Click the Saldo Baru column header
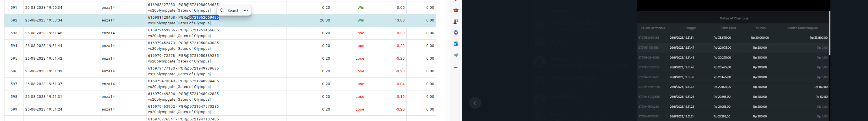Image resolution: width=868 pixels, height=121 pixels. (x=728, y=28)
